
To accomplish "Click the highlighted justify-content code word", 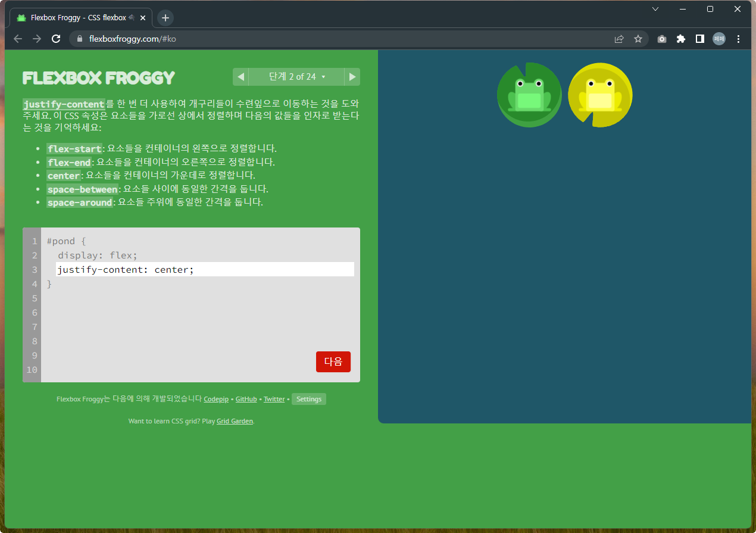I will [64, 104].
